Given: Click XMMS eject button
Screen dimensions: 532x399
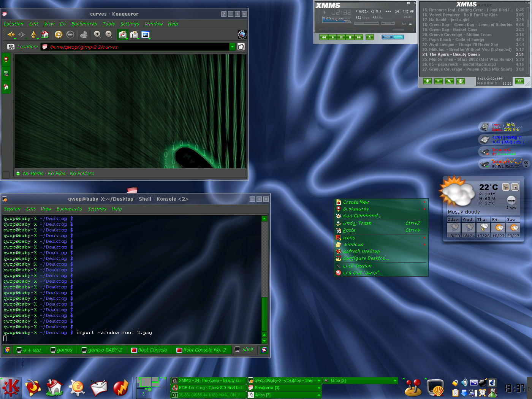Looking at the screenshot, I should pos(370,37).
